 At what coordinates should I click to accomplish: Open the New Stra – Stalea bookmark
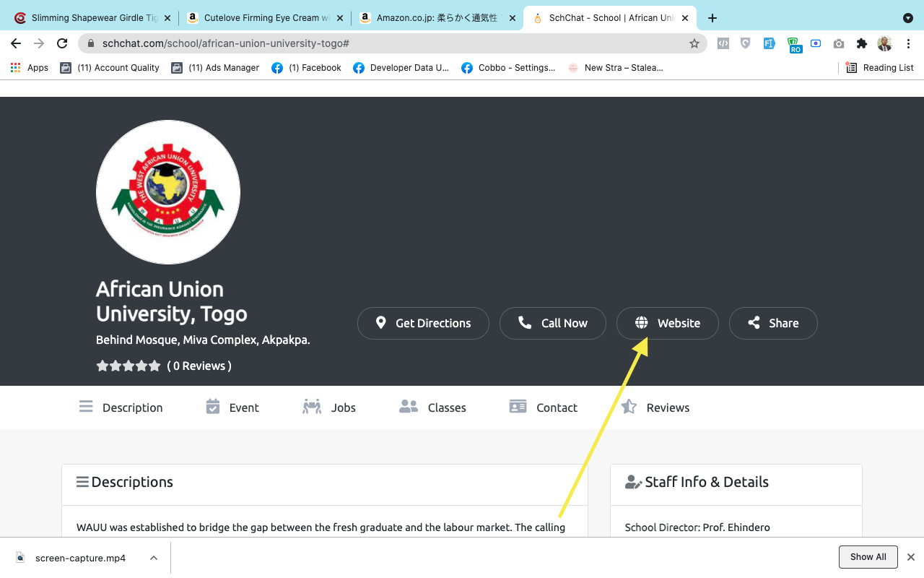click(x=615, y=68)
